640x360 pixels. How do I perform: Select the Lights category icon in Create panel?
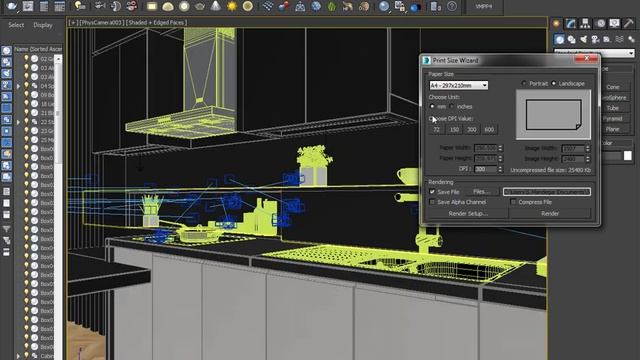[584, 39]
